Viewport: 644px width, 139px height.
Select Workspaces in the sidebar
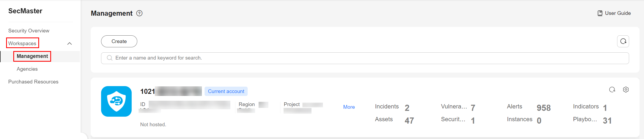click(22, 43)
